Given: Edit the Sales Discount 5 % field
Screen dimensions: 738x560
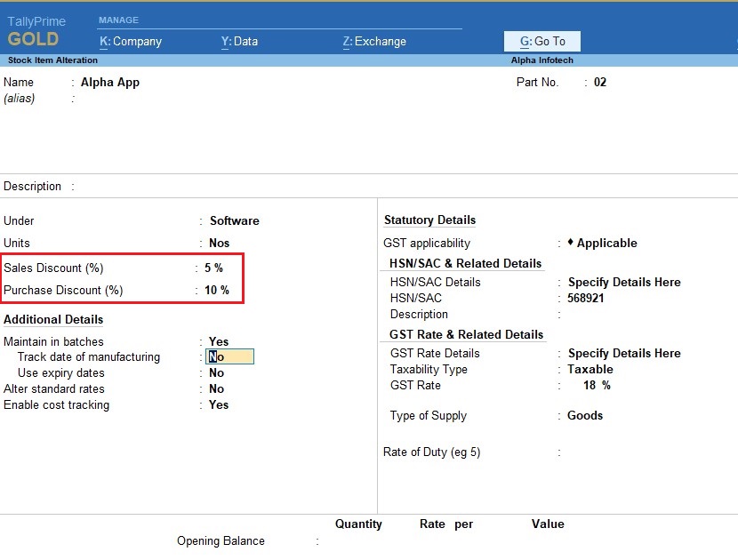Looking at the screenshot, I should click(x=213, y=268).
